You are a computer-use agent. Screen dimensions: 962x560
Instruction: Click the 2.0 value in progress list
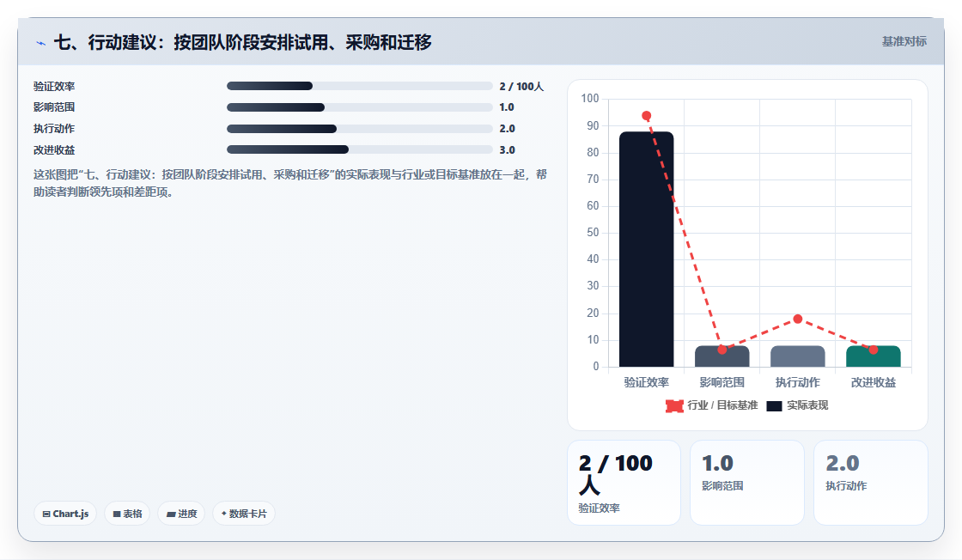507,129
